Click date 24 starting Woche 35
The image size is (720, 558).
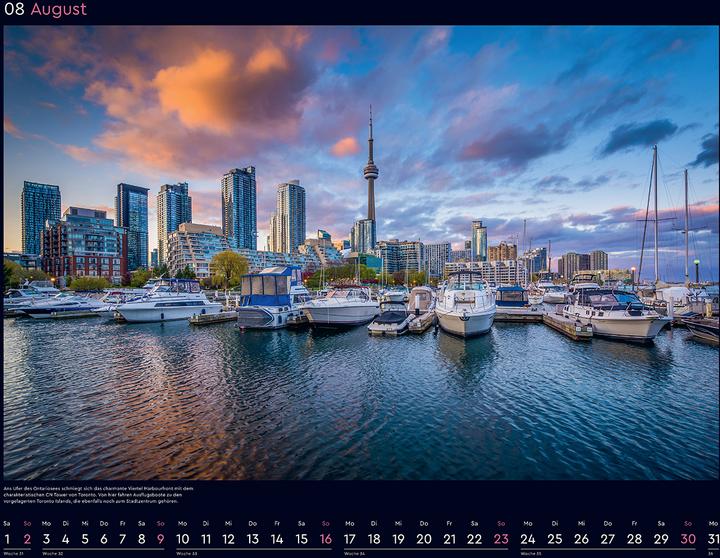[527, 539]
